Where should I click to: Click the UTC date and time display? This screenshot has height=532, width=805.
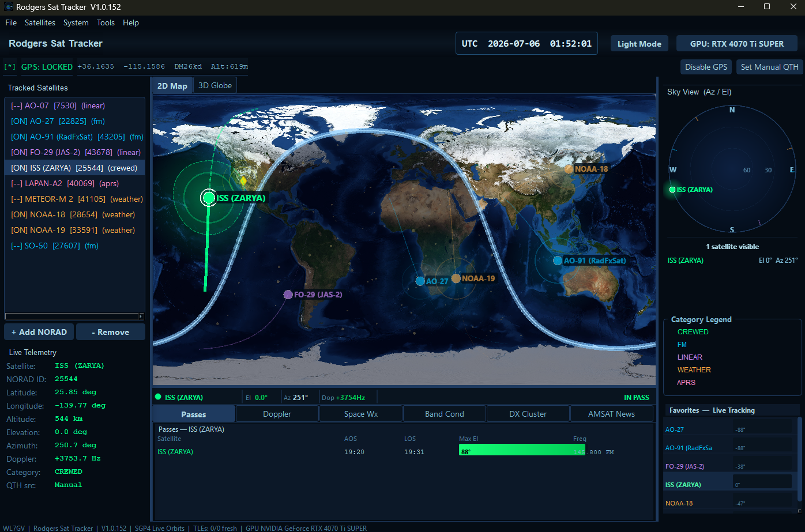pyautogui.click(x=526, y=44)
